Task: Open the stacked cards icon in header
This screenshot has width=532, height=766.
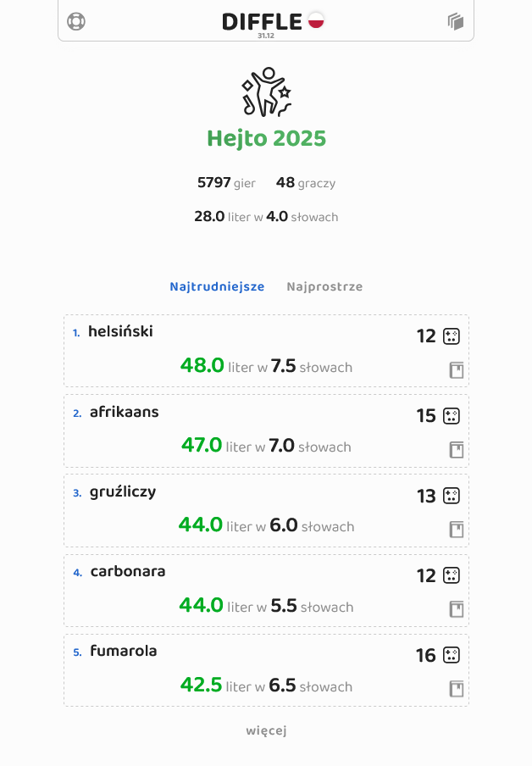Action: (456, 22)
